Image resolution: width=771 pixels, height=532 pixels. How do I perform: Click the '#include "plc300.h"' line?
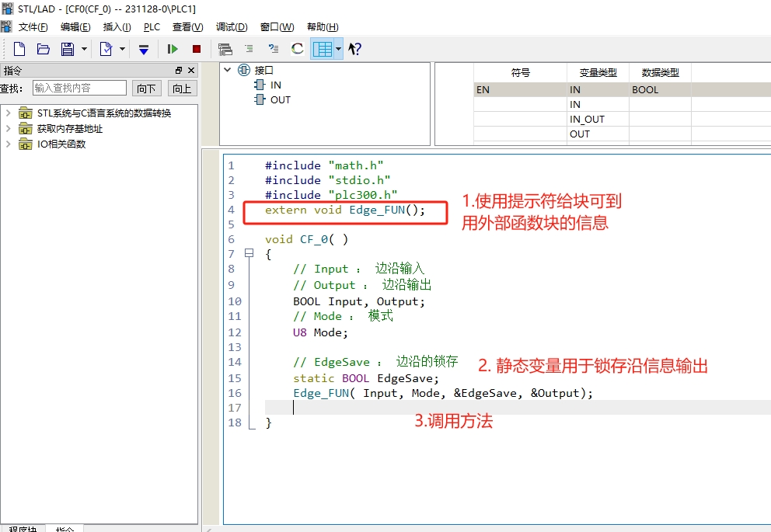[x=331, y=195]
